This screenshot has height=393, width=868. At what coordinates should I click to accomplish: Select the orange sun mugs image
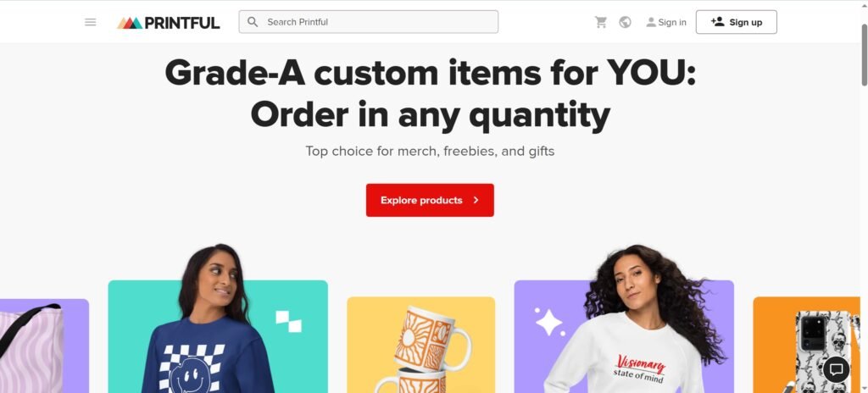point(420,345)
